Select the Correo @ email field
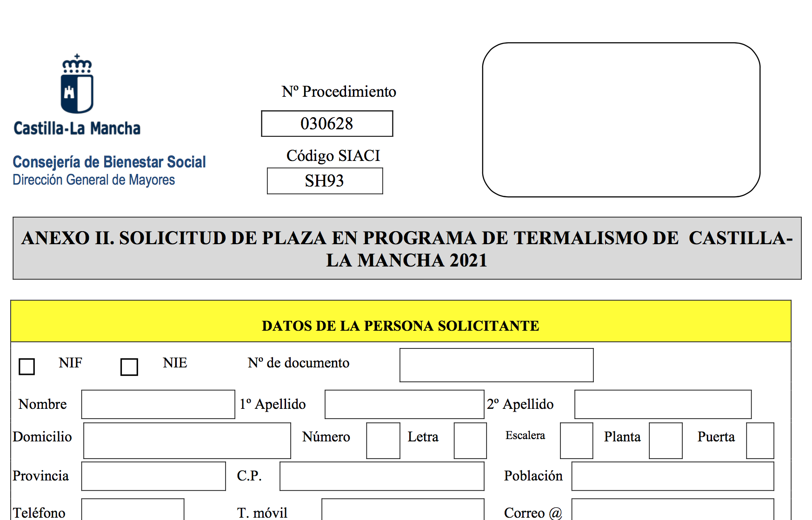 click(672, 509)
